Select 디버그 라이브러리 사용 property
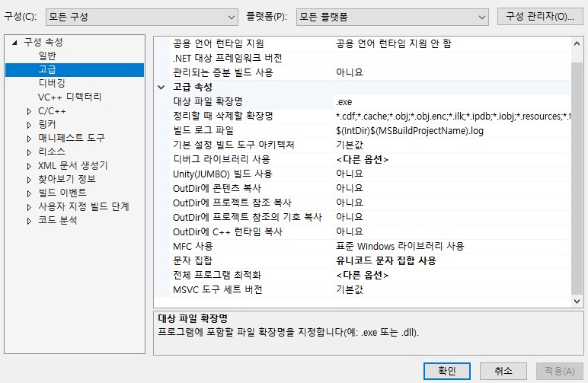The width and height of the screenshot is (588, 383). (251, 159)
